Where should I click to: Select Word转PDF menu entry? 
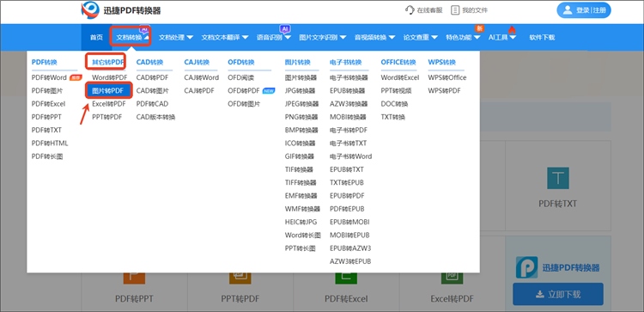(110, 77)
